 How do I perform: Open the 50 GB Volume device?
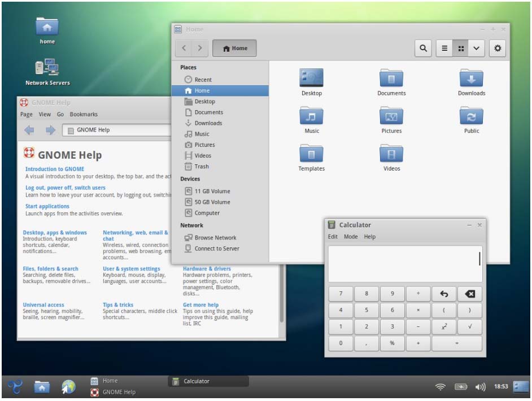pyautogui.click(x=220, y=202)
